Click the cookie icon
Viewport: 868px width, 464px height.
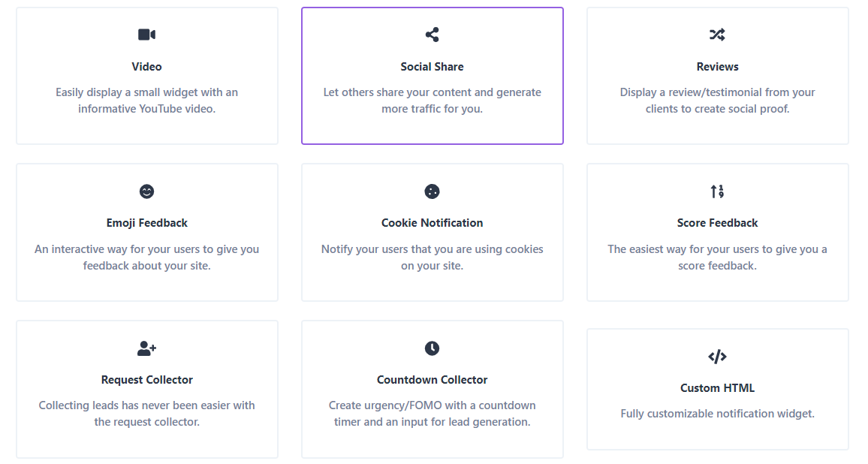(432, 191)
